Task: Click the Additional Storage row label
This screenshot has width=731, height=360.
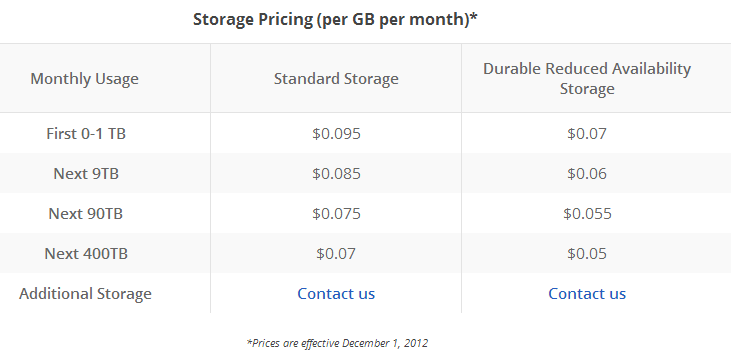Action: click(x=85, y=294)
